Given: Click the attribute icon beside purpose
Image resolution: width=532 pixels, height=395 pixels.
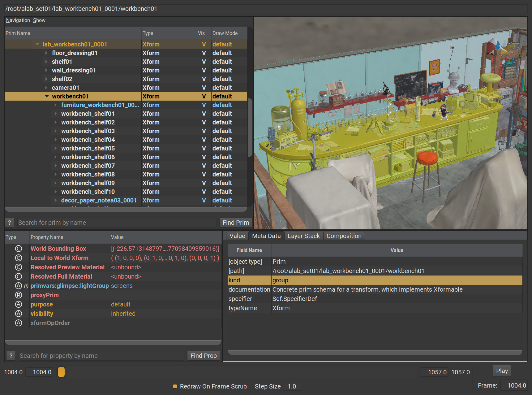Looking at the screenshot, I should pyautogui.click(x=19, y=304).
